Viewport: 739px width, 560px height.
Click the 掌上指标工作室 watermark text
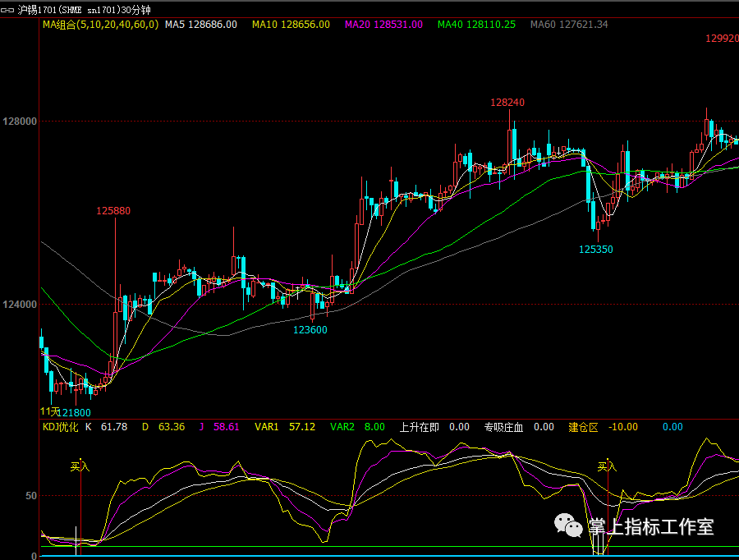pyautogui.click(x=651, y=526)
